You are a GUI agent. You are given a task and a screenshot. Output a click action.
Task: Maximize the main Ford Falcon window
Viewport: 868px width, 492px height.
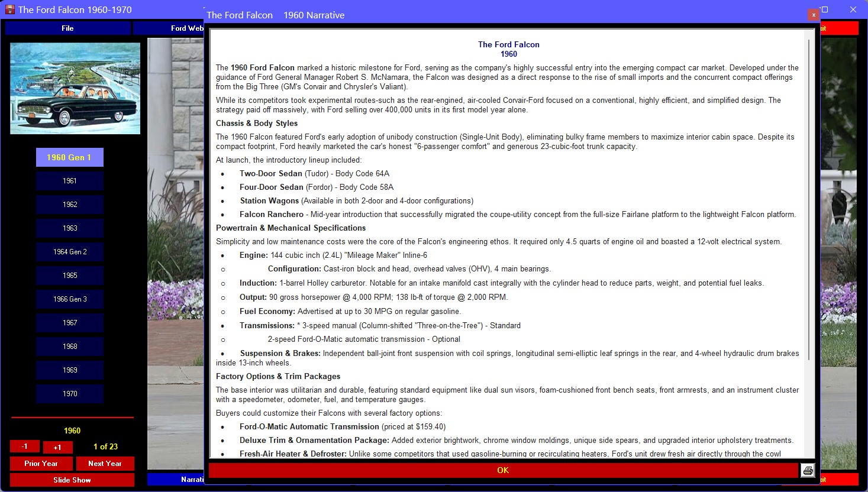tap(824, 9)
